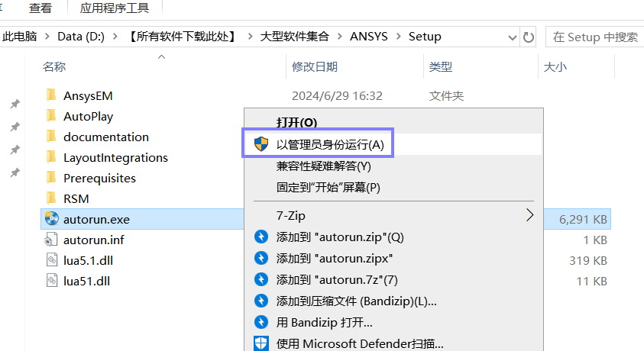This screenshot has width=644, height=351.
Task: Click the lua5.1.dll file icon
Action: click(x=52, y=260)
